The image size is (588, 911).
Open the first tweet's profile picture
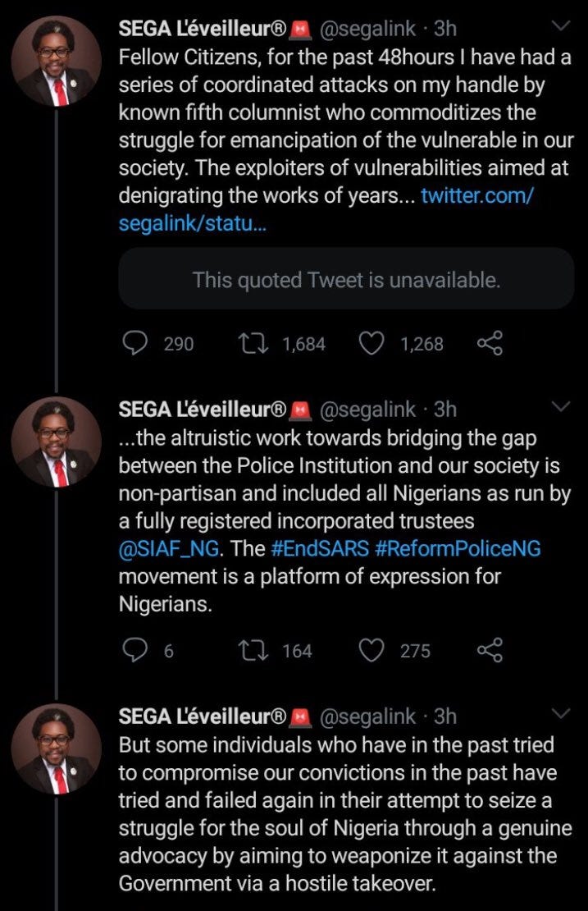click(57, 62)
